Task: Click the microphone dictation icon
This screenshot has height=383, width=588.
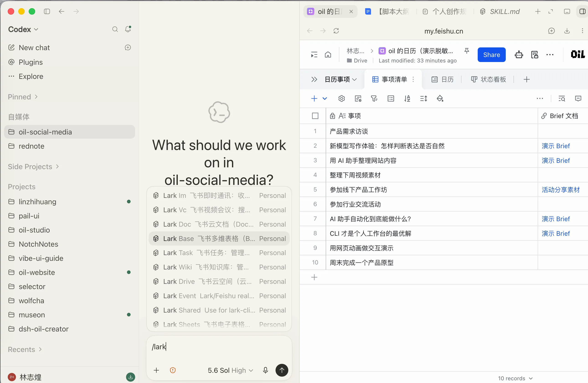Action: (265, 370)
